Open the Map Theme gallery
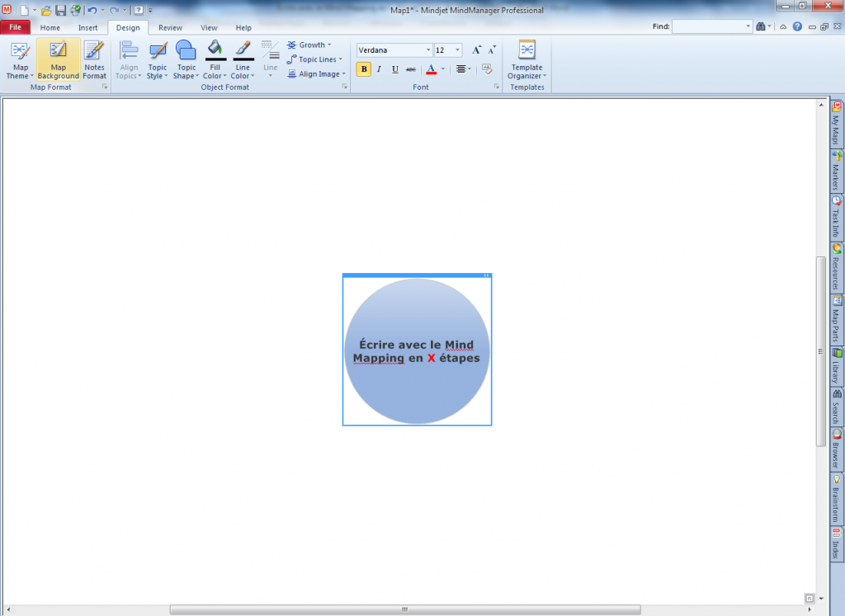 point(20,60)
